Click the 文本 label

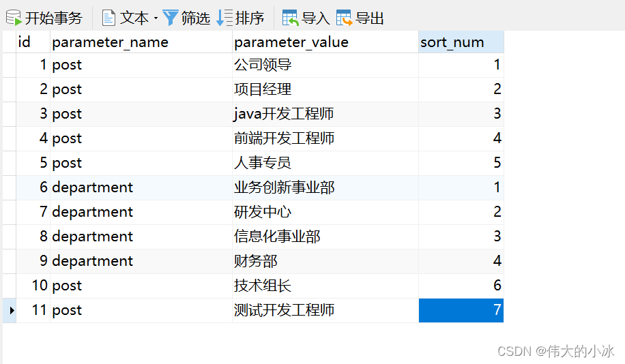(x=134, y=18)
